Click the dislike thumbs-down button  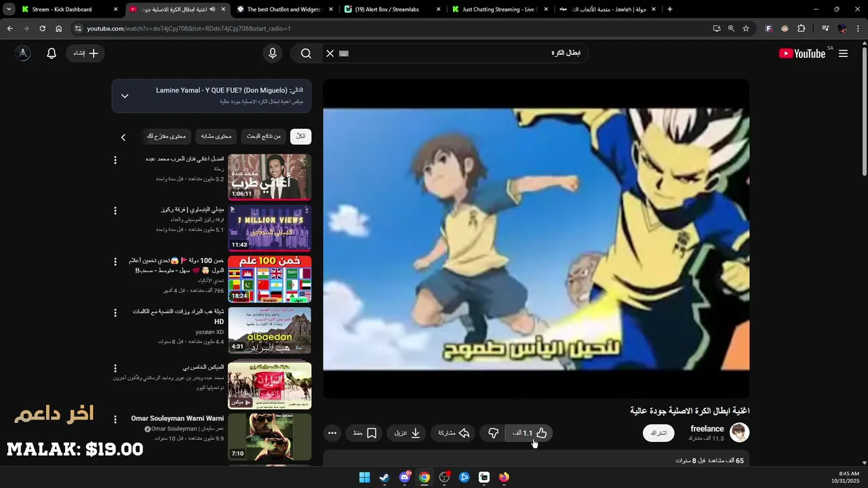[x=493, y=433]
